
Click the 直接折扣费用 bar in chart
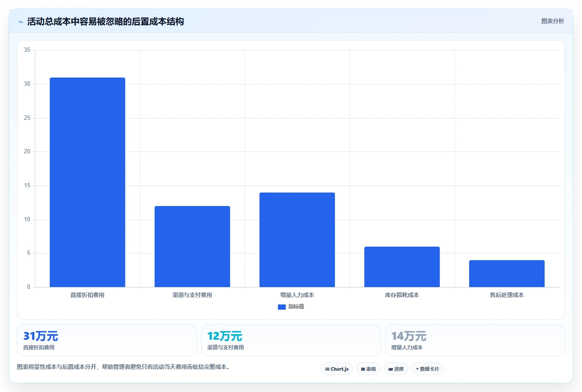[x=88, y=182]
